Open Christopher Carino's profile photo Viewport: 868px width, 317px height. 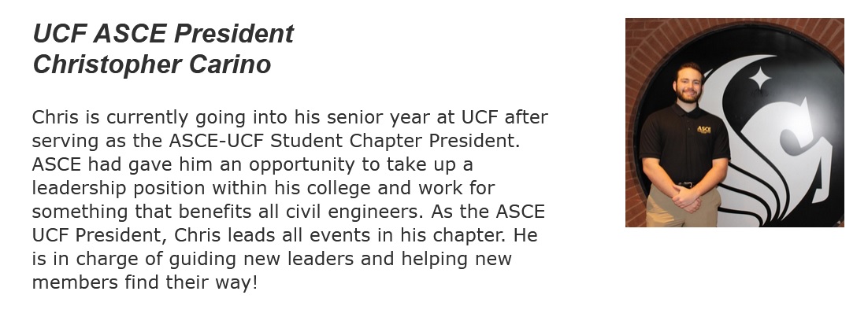tap(734, 122)
